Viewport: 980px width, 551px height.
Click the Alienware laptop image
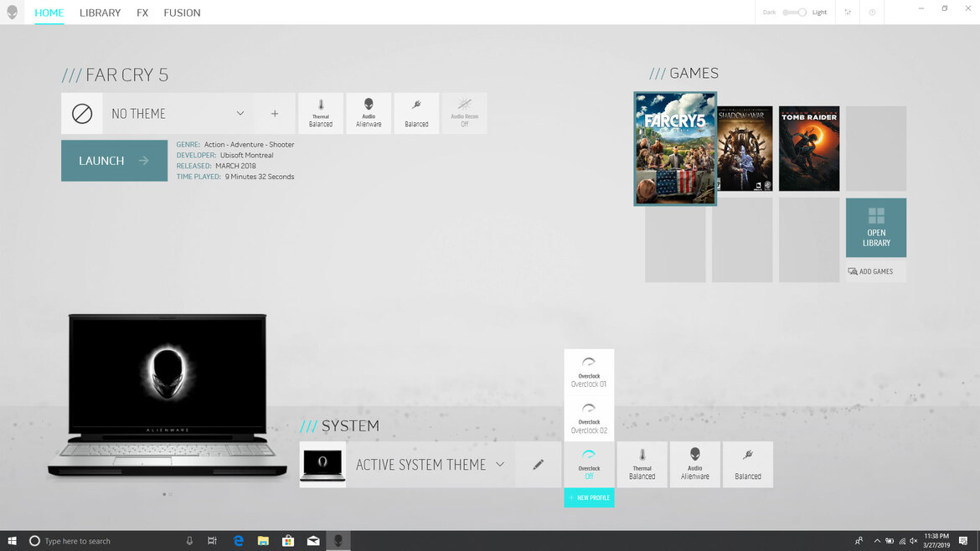point(167,396)
